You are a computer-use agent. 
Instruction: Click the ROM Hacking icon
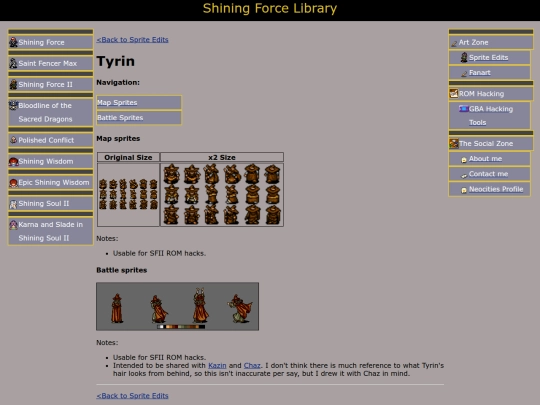[x=454, y=93]
